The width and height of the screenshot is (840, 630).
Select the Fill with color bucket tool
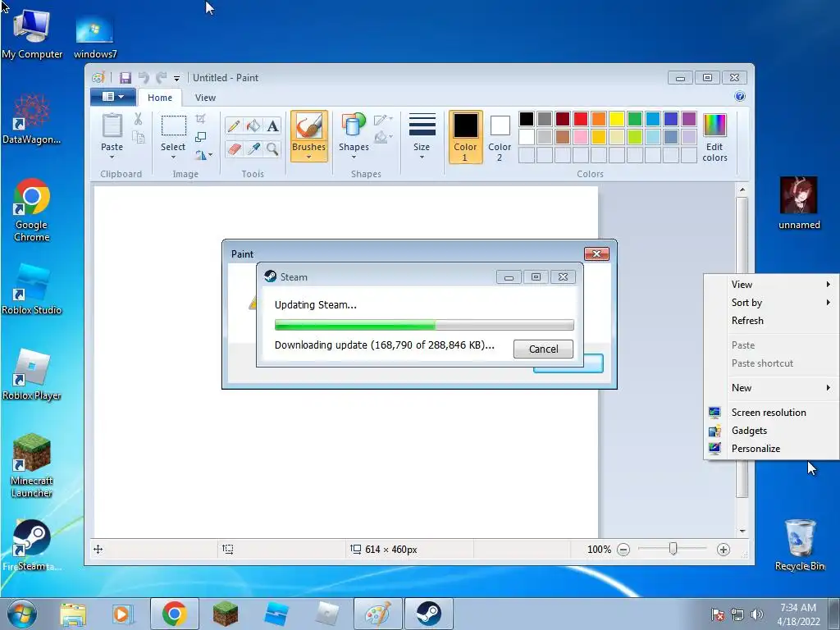253,126
